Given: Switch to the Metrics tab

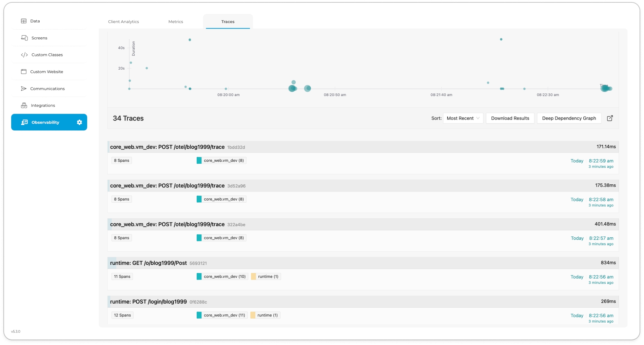Looking at the screenshot, I should click(x=175, y=22).
